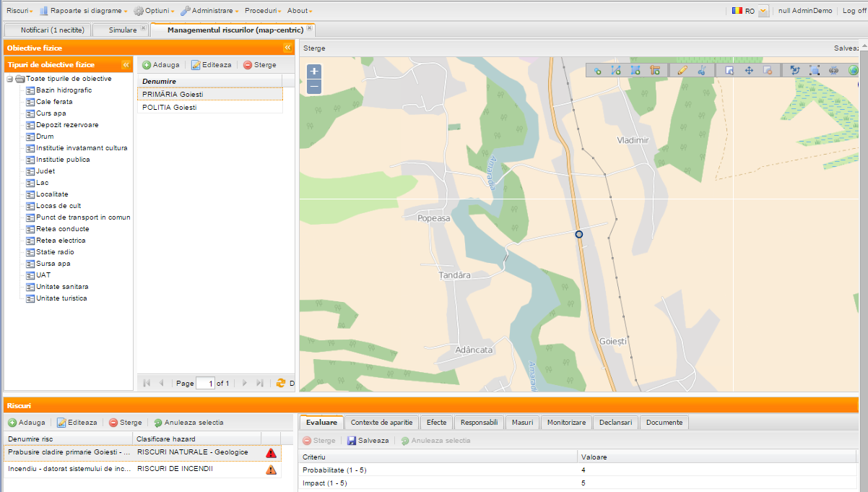This screenshot has height=492, width=868.
Task: Click Log off link
Action: coord(853,11)
